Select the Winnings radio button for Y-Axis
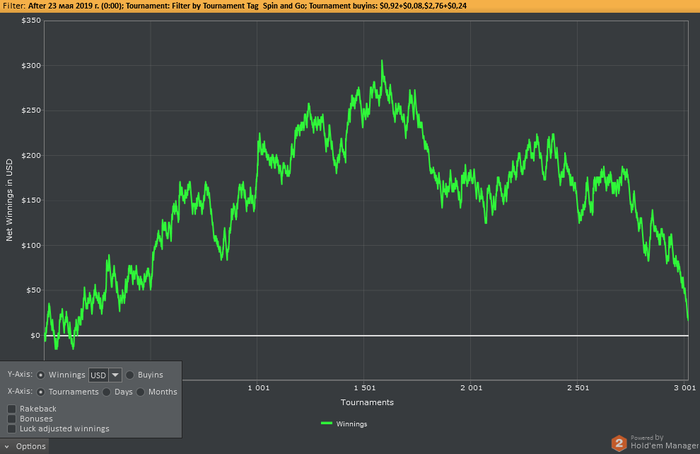Viewport: 700px width, 454px height. click(41, 374)
